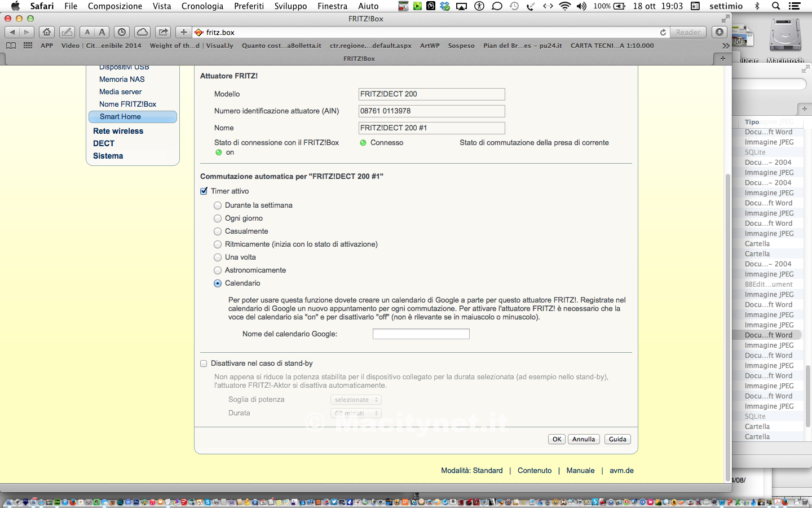Open the File menu
Image resolution: width=812 pixels, height=508 pixels.
point(71,6)
